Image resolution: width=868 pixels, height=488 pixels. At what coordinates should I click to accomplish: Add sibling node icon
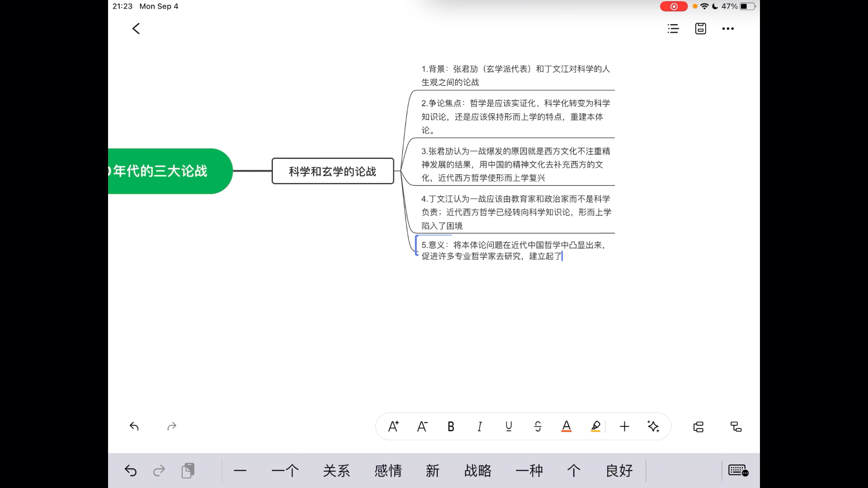click(698, 427)
